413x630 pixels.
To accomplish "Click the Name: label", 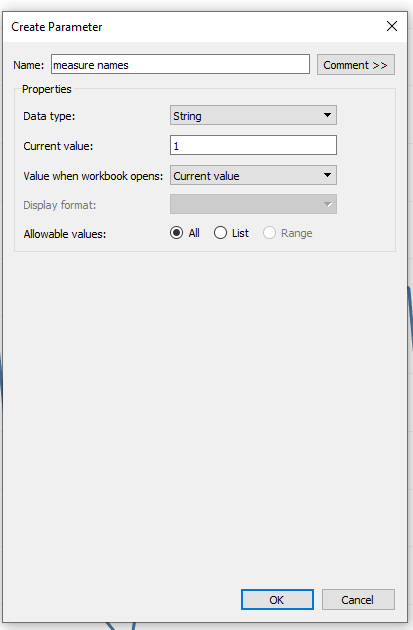I will [x=29, y=65].
